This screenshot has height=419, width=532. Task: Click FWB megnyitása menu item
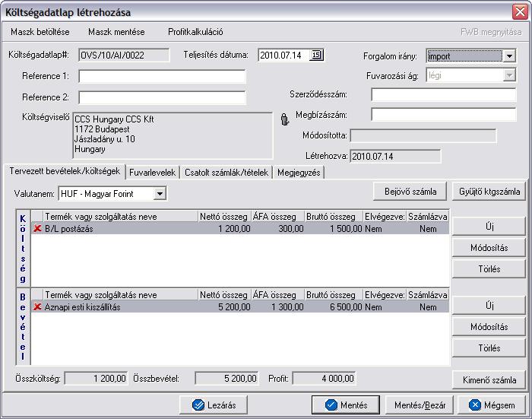(x=491, y=32)
